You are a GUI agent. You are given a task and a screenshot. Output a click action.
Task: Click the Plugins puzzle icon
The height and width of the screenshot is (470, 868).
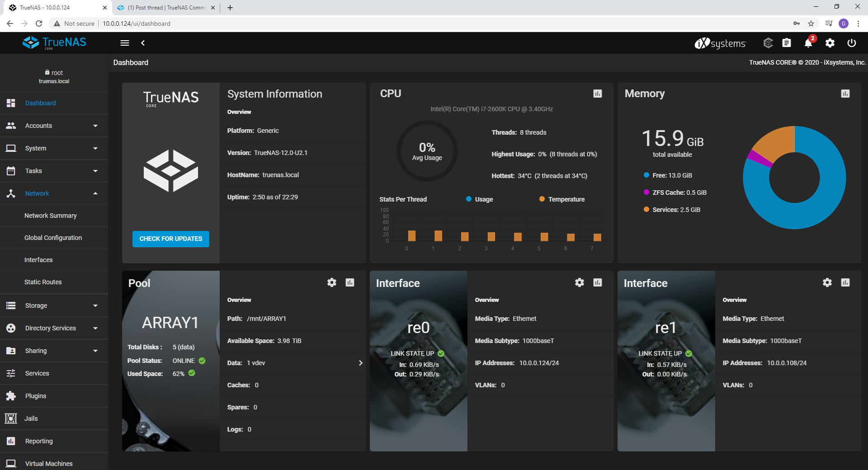click(x=11, y=396)
